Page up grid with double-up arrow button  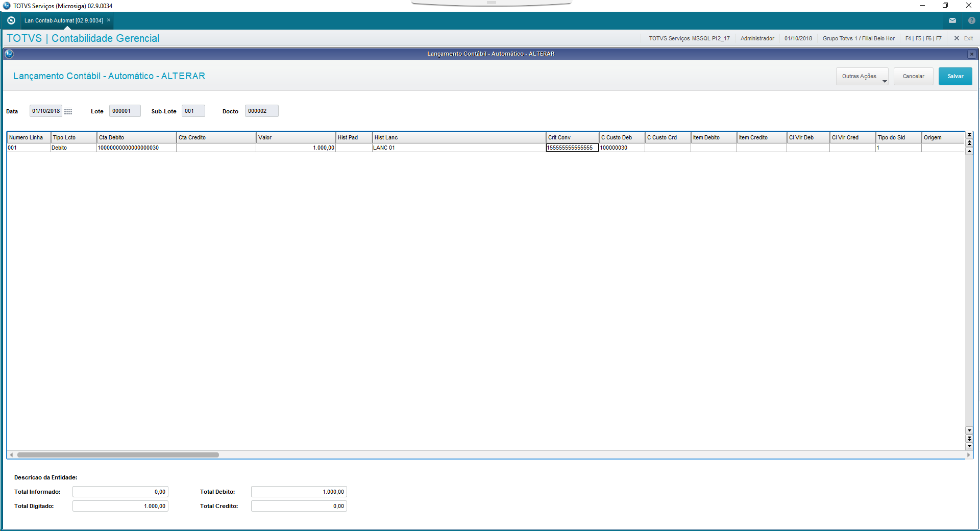[x=969, y=143]
